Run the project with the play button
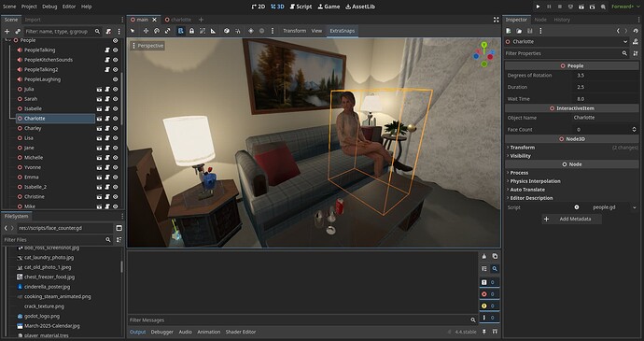644x341 pixels. pos(538,7)
